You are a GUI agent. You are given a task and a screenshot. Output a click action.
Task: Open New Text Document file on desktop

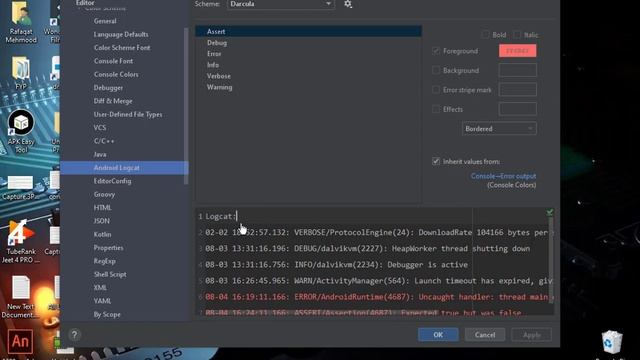(x=21, y=297)
